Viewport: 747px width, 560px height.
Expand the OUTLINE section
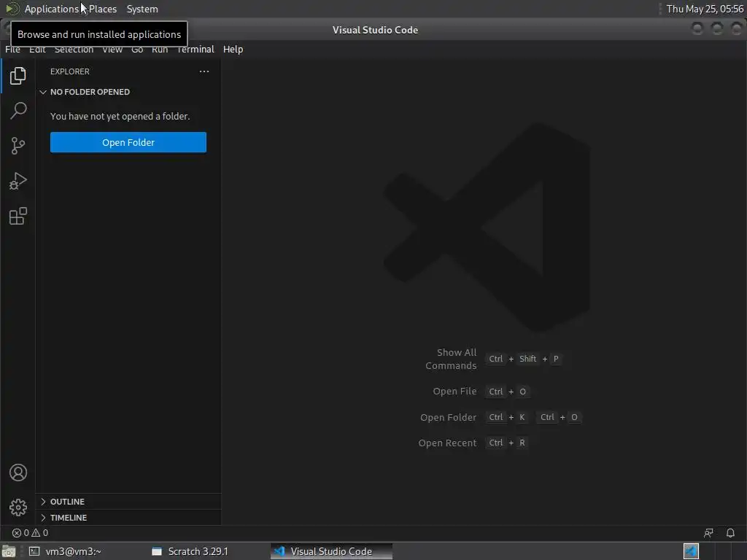pos(128,502)
